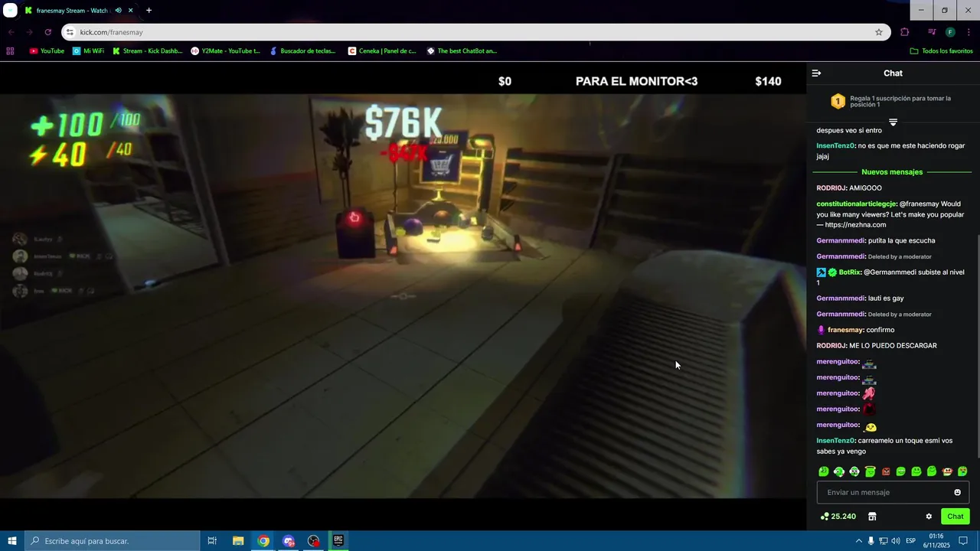This screenshot has width=980, height=551.
Task: Open the Chrome profile avatar
Action: [x=950, y=32]
